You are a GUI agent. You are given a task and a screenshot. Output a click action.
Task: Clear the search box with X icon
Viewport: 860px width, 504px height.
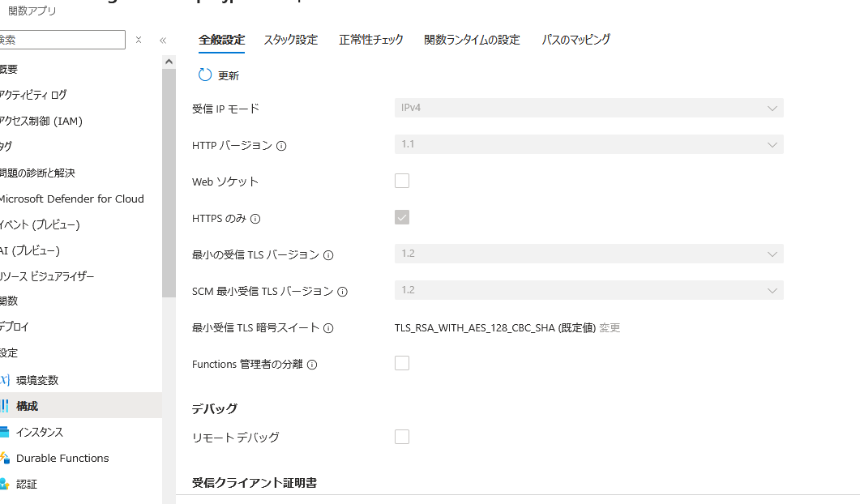point(139,40)
